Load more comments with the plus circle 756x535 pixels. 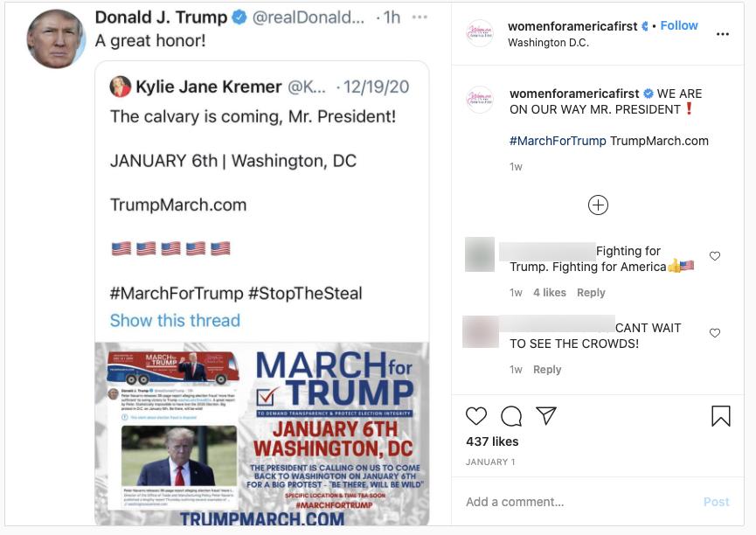pos(598,205)
